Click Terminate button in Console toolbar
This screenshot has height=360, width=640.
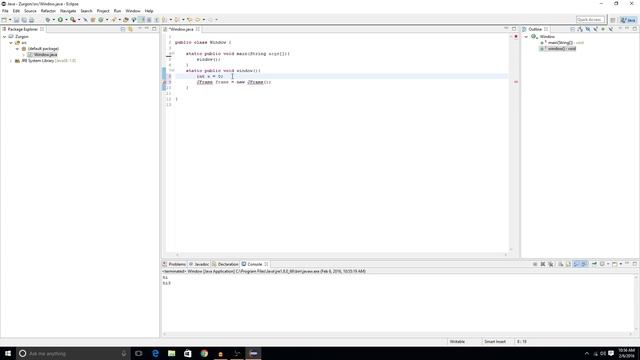point(535,264)
